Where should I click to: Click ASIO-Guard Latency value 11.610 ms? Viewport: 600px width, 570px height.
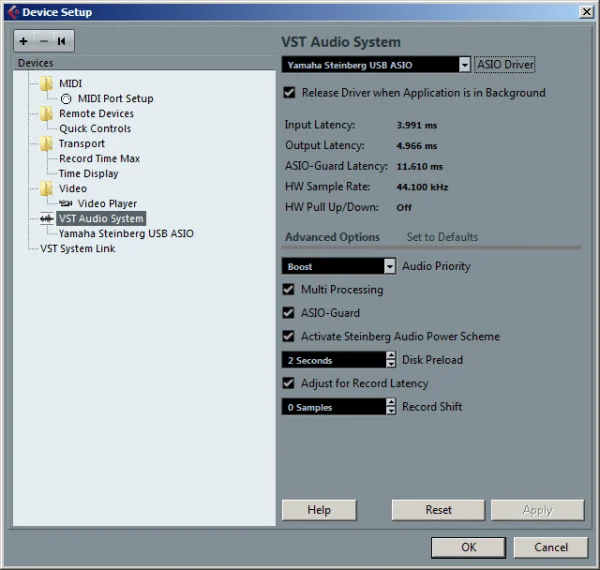(x=419, y=166)
